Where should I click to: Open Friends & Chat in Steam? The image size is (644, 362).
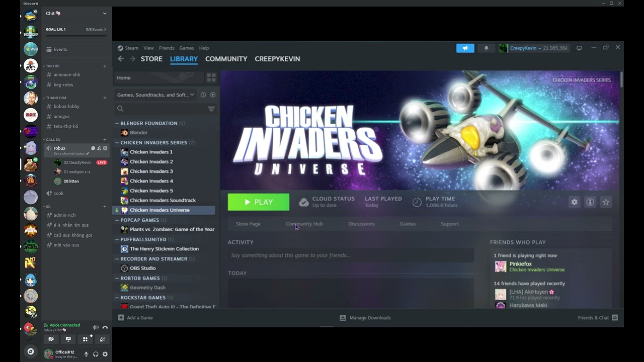[x=598, y=318]
